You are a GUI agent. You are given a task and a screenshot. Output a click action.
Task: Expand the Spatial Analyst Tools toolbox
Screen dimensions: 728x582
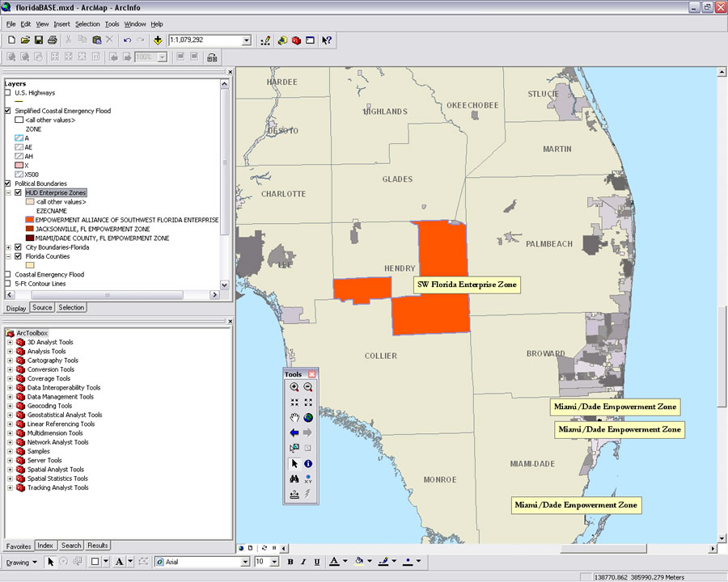click(x=10, y=470)
